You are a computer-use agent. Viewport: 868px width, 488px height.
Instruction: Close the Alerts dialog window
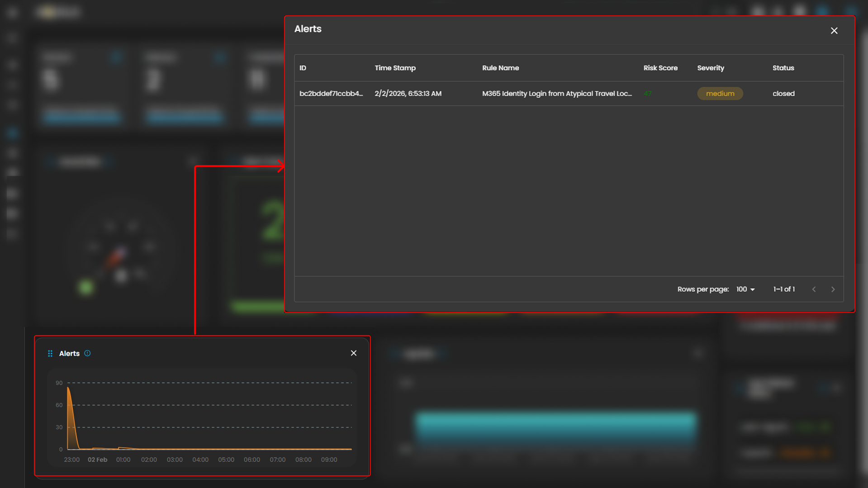(834, 31)
